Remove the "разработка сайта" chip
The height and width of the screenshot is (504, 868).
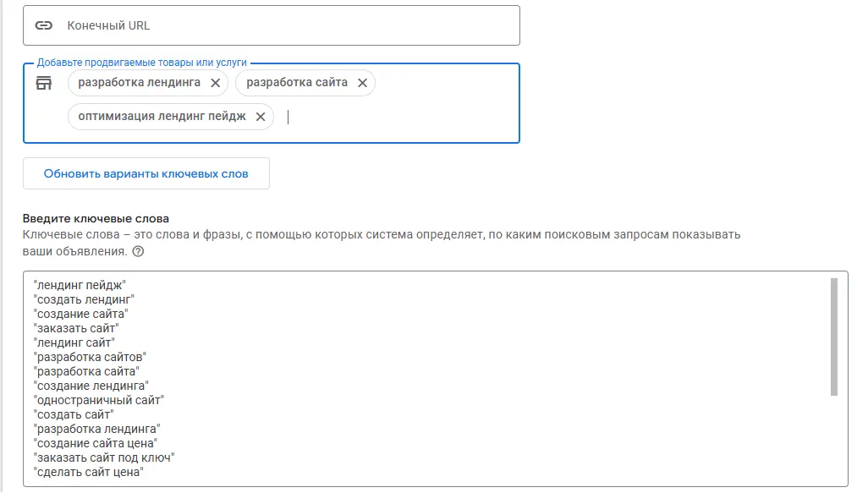[362, 83]
